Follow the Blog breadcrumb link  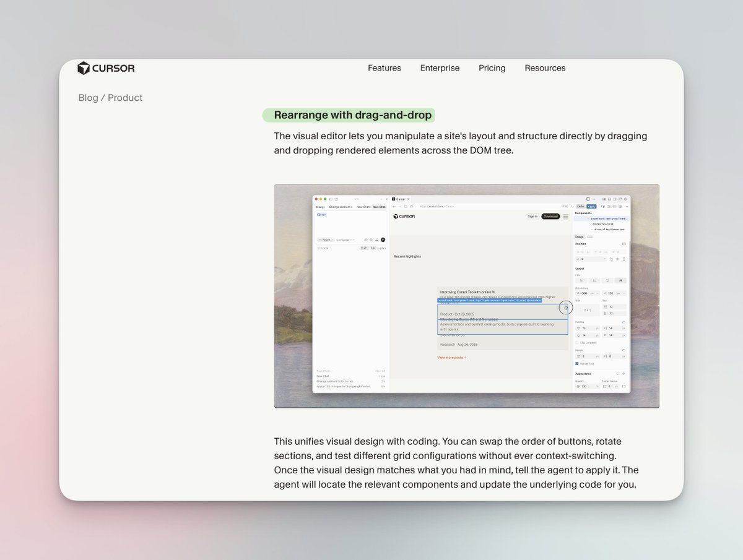click(88, 98)
